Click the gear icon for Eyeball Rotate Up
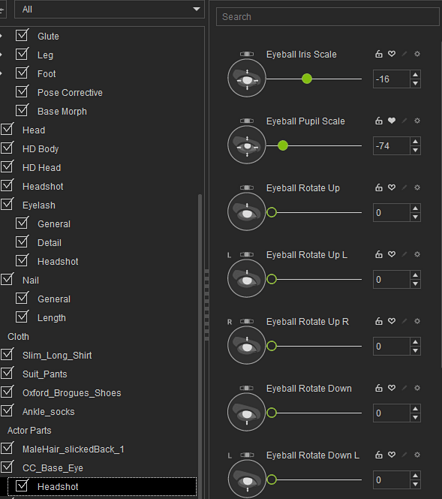442x499 pixels. 417,188
